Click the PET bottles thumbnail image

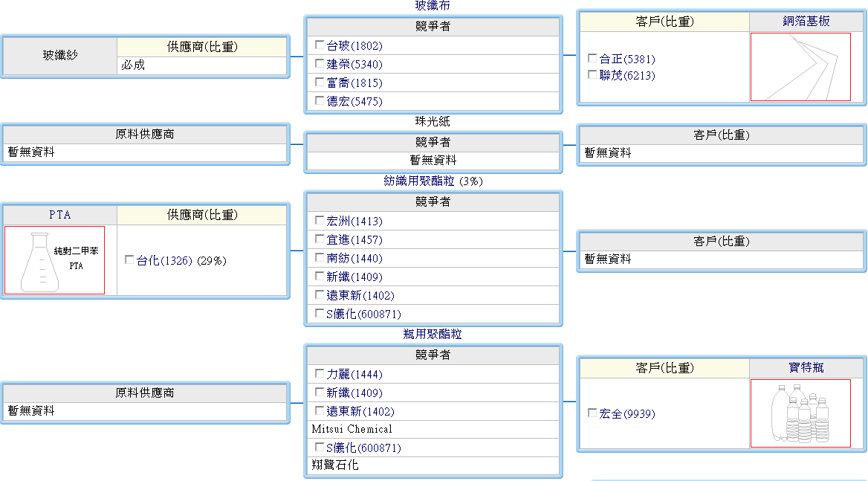pyautogui.click(x=800, y=413)
